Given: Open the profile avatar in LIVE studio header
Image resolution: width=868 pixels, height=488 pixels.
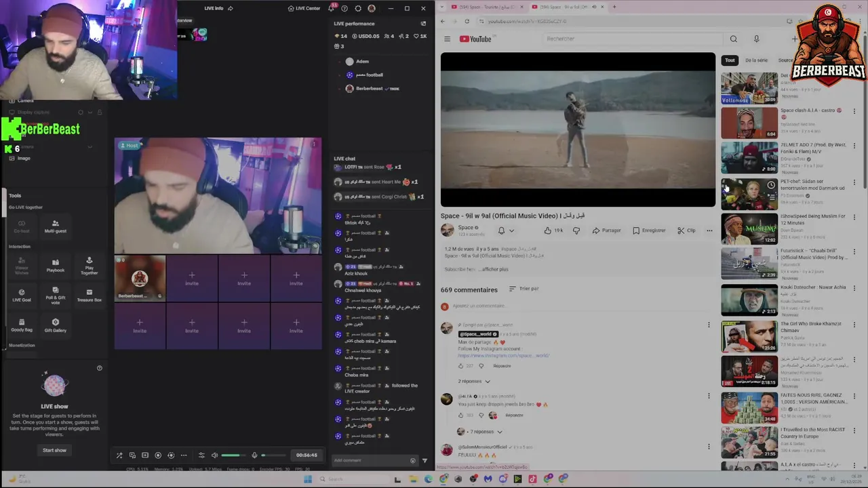Looking at the screenshot, I should click(x=372, y=8).
